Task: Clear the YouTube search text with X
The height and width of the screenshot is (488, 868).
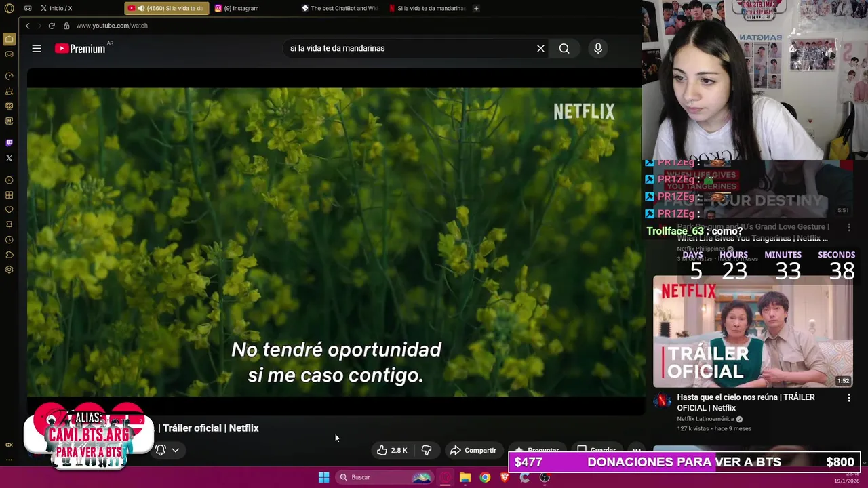Action: click(540, 48)
